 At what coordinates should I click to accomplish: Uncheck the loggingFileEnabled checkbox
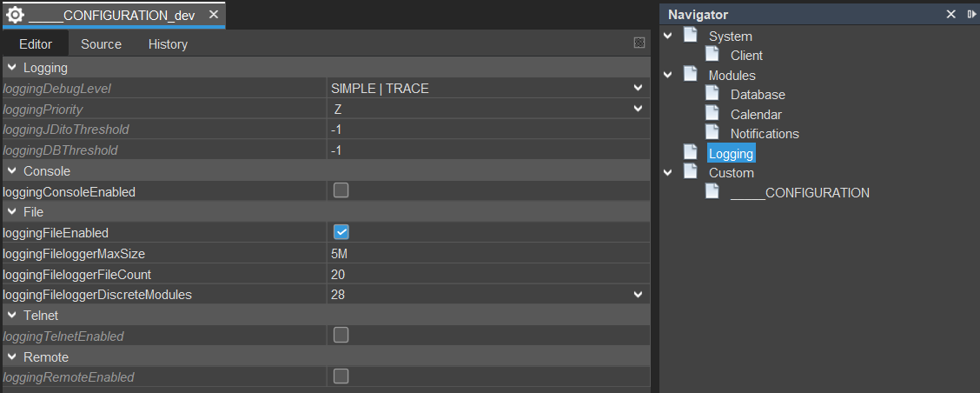coord(341,232)
